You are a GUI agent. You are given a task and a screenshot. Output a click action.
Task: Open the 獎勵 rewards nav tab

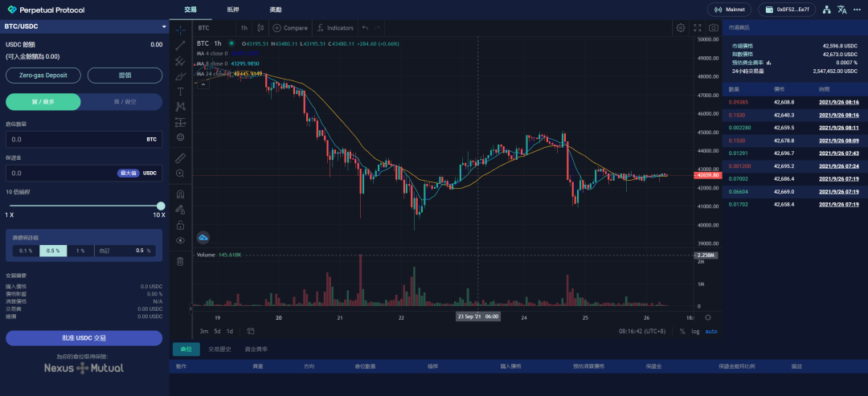pos(275,10)
